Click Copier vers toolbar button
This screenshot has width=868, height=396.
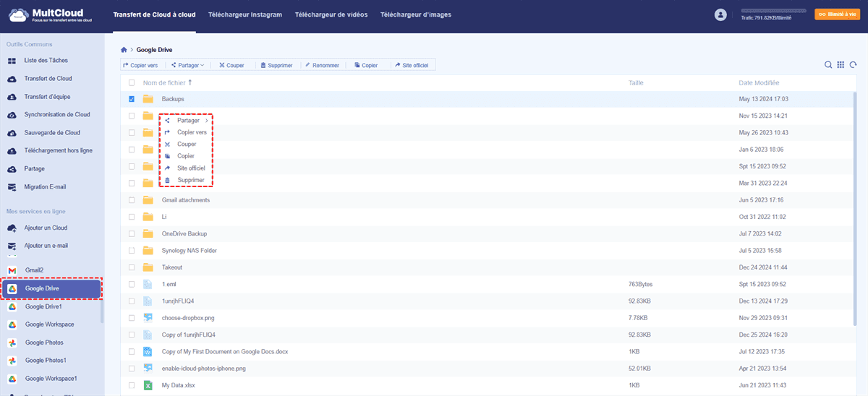[140, 65]
